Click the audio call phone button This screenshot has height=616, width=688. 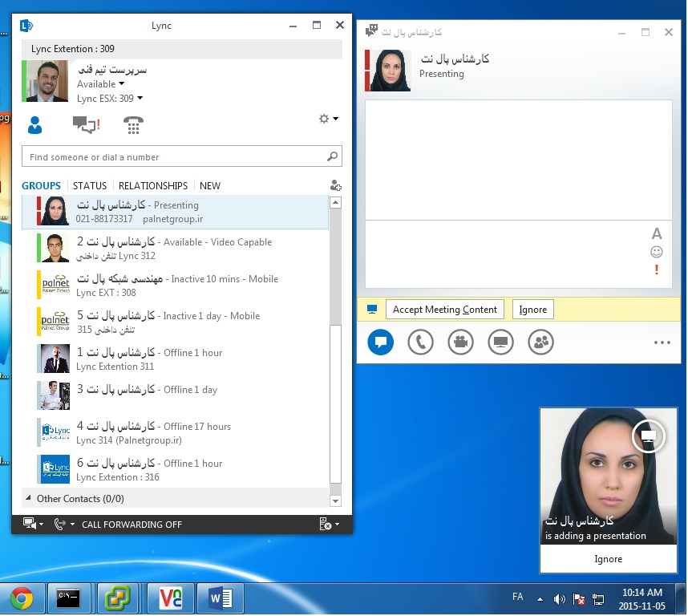(420, 342)
